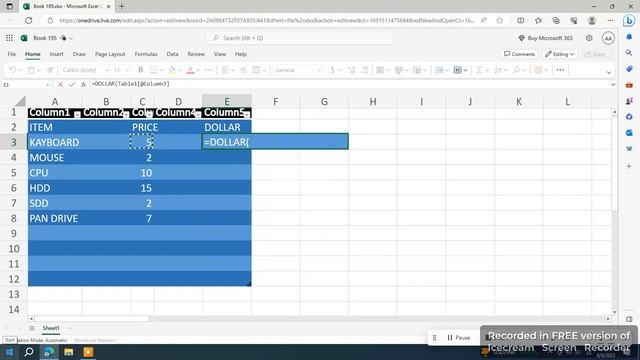Open the Editing mode dropdown
Viewport: 640px width, 360px height.
click(x=560, y=54)
